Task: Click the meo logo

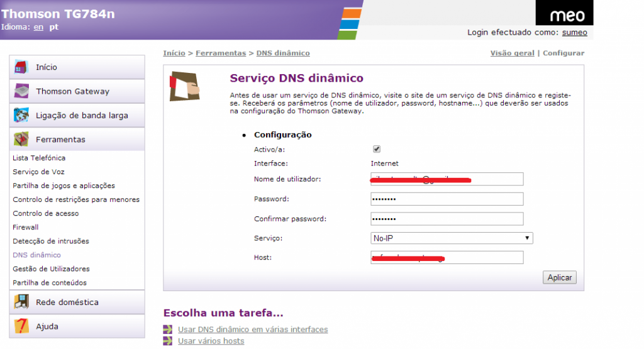Action: click(567, 15)
